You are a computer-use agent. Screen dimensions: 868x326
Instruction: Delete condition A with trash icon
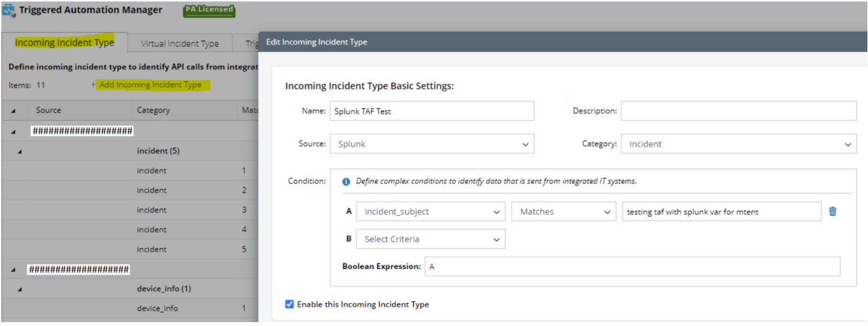(833, 211)
